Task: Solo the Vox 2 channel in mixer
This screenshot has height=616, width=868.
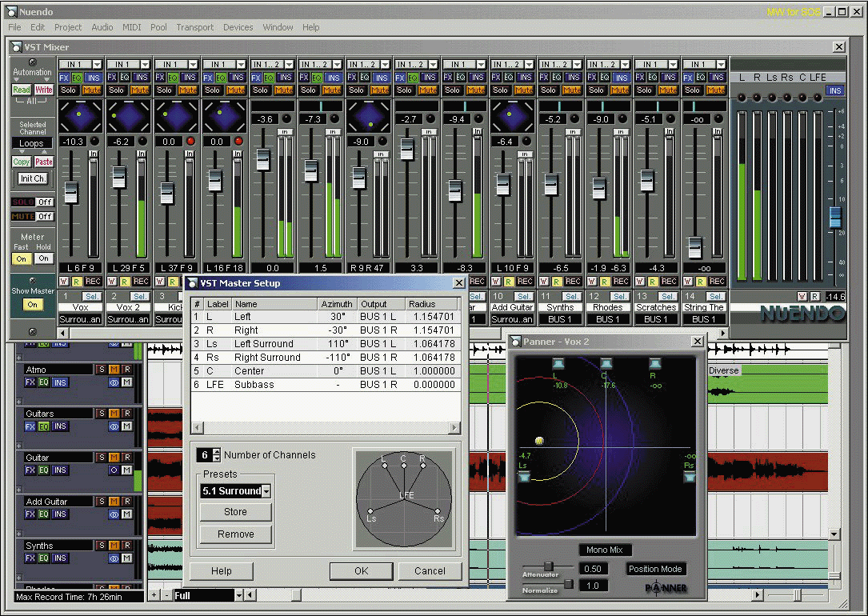Action: [x=116, y=90]
